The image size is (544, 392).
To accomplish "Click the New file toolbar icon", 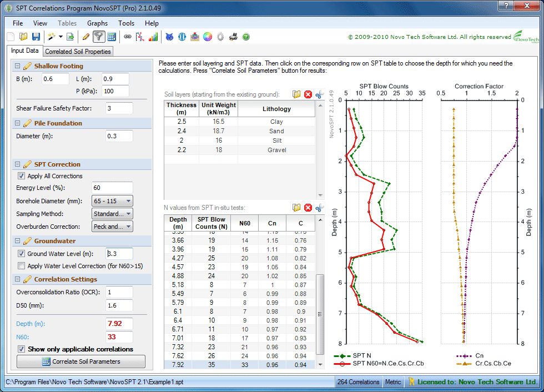I will (x=11, y=37).
